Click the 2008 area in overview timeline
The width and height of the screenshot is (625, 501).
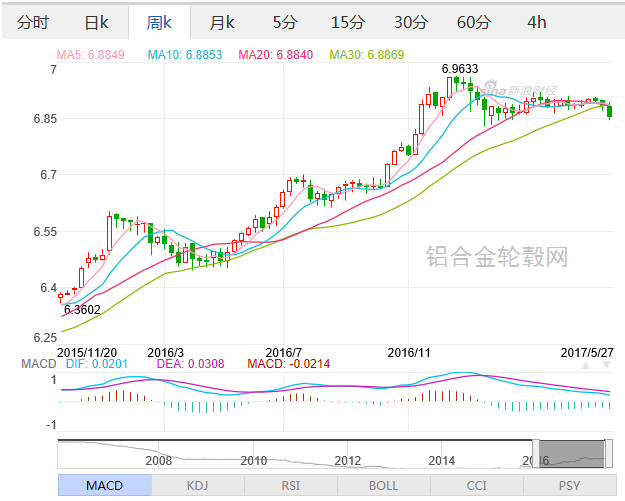coord(159,461)
